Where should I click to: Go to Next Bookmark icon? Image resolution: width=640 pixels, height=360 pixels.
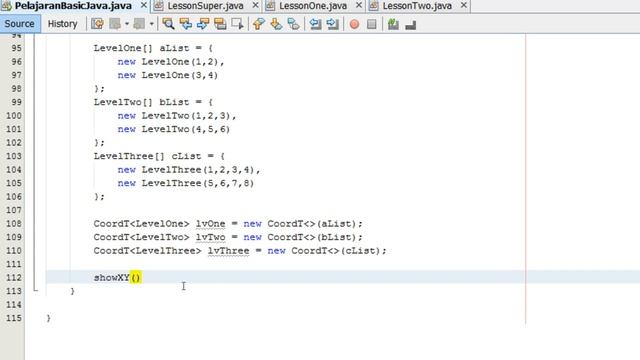pyautogui.click(x=276, y=24)
